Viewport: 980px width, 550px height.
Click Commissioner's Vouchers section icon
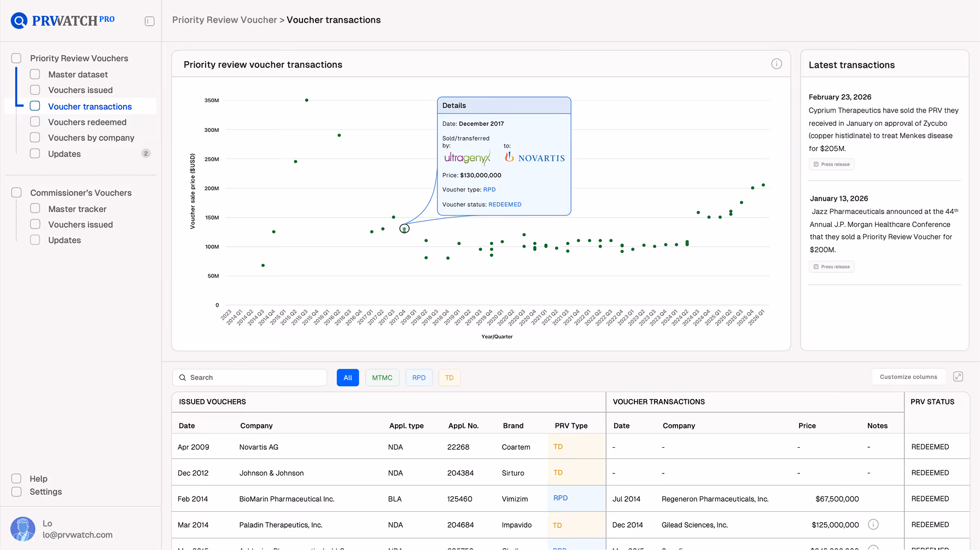click(16, 192)
